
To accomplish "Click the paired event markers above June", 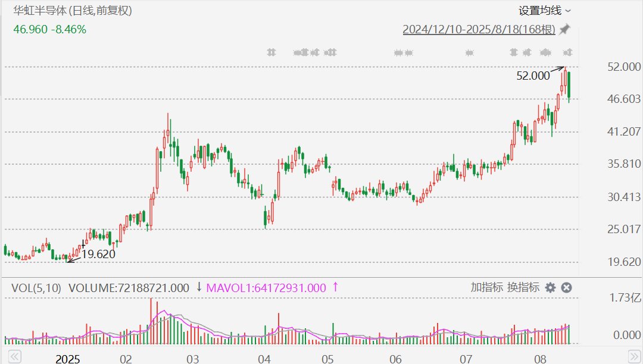I will (x=404, y=52).
